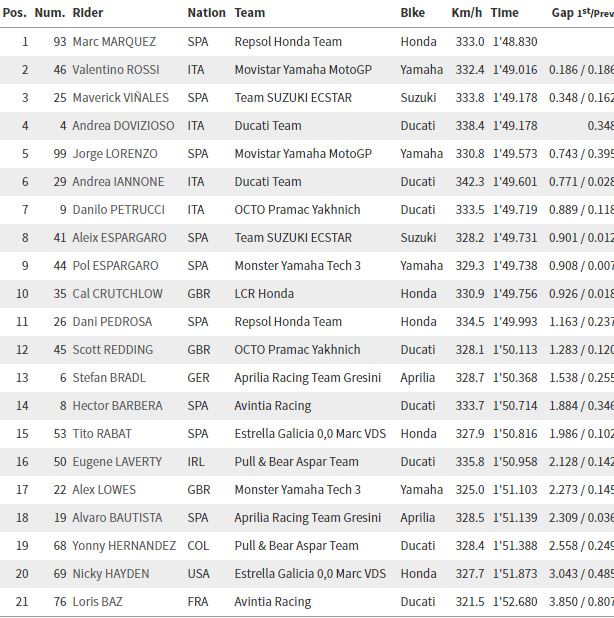Select rider Dani PEDROSA
The width and height of the screenshot is (614, 618).
point(112,322)
